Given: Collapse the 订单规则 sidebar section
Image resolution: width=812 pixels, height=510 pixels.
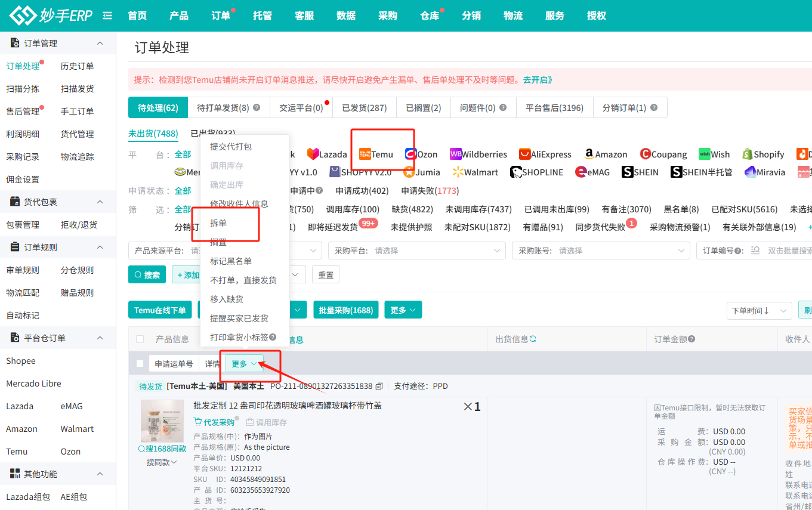Looking at the screenshot, I should coord(100,248).
